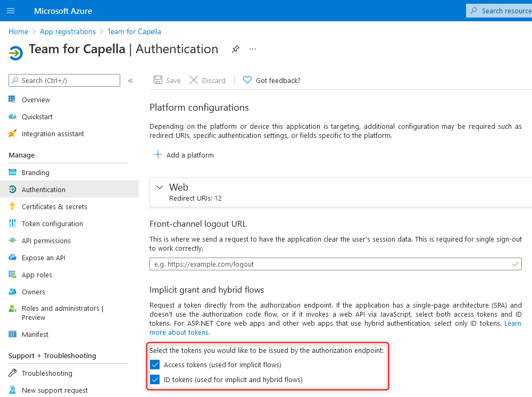Open the Expose an API icon

(x=12, y=258)
